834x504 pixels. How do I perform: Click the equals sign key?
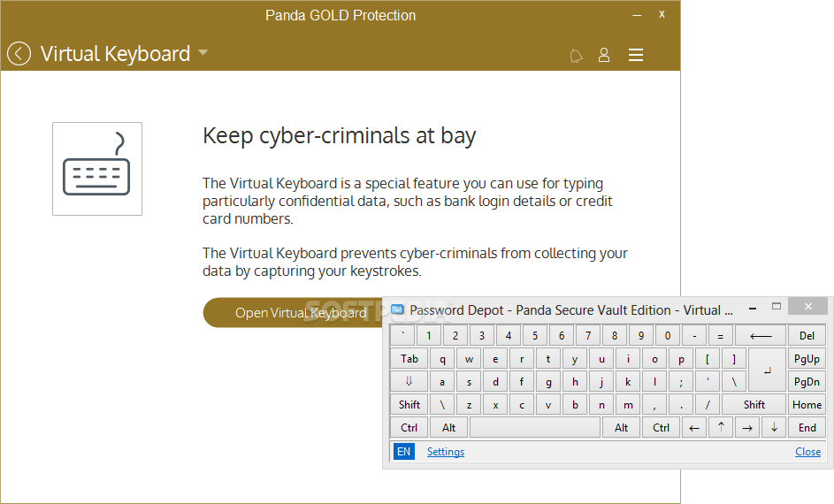(721, 335)
